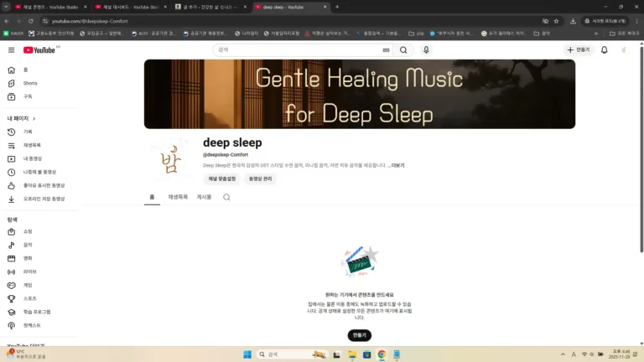The height and width of the screenshot is (362, 644).
Task: Open the Windows Start menu
Action: [247, 354]
